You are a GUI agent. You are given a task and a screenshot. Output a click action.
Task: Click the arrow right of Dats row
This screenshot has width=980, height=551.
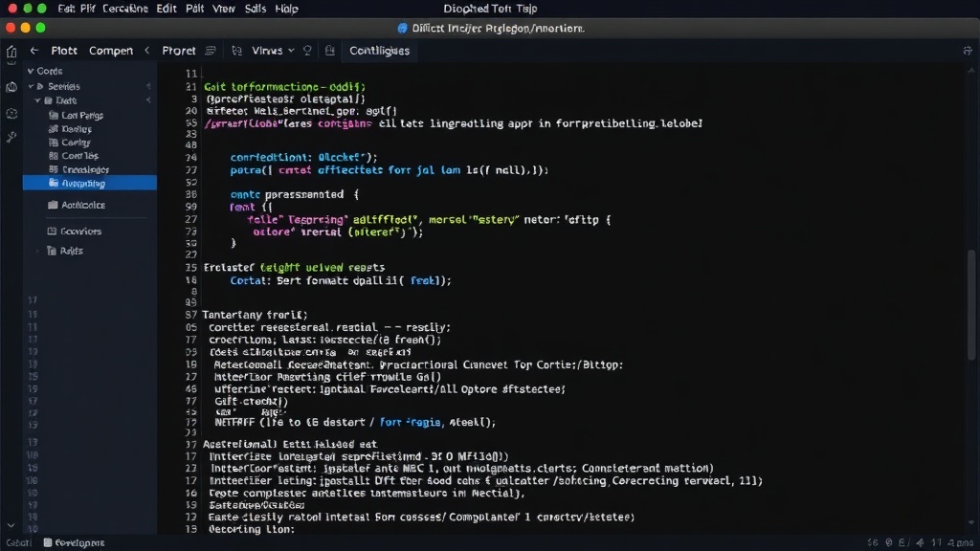point(148,99)
